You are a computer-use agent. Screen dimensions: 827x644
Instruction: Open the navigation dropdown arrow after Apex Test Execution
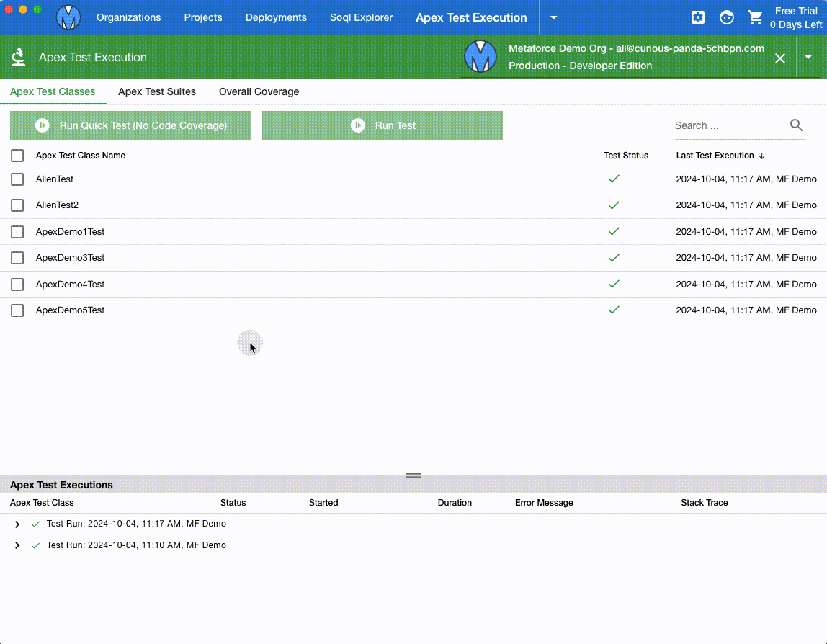click(x=553, y=17)
